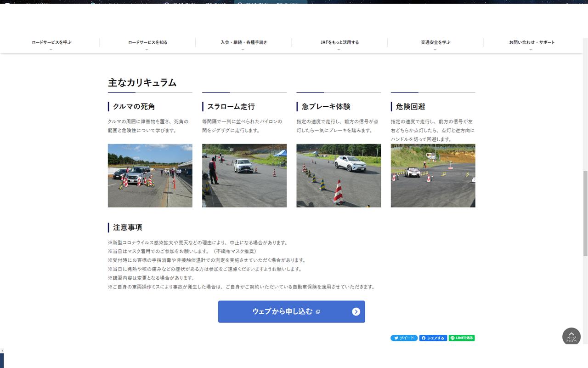Click the note about 発熱や咳 symptoms
588x368 pixels.
pyautogui.click(x=205, y=269)
